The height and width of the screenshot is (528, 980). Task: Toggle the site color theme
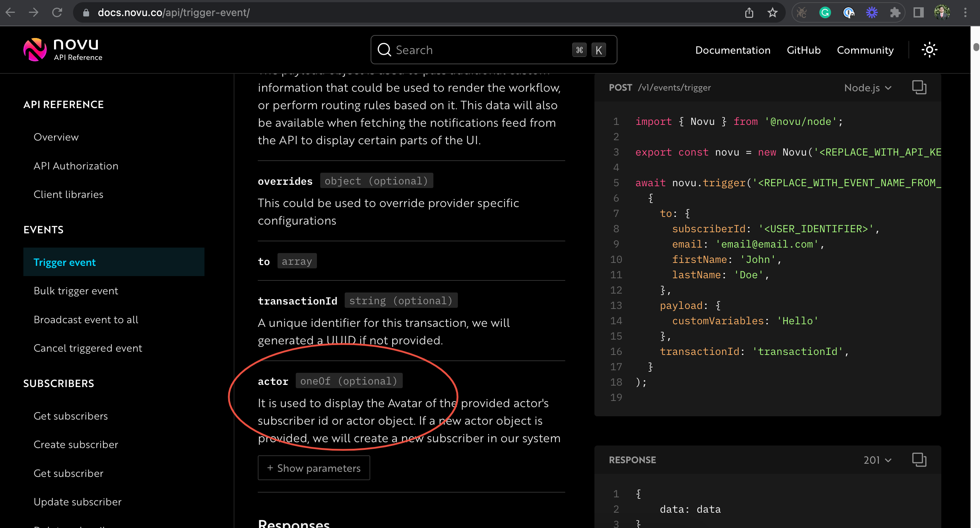[929, 50]
